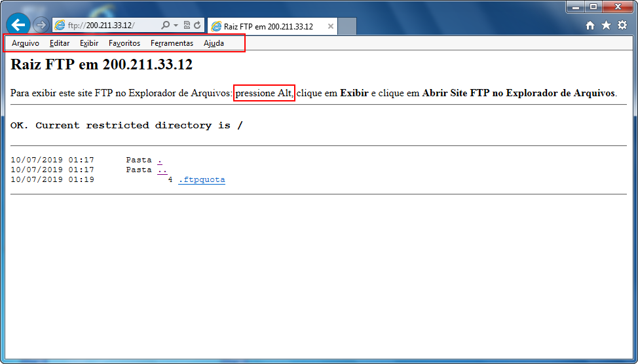Open the Ferramentas menu
This screenshot has height=364, width=638.
coord(172,43)
